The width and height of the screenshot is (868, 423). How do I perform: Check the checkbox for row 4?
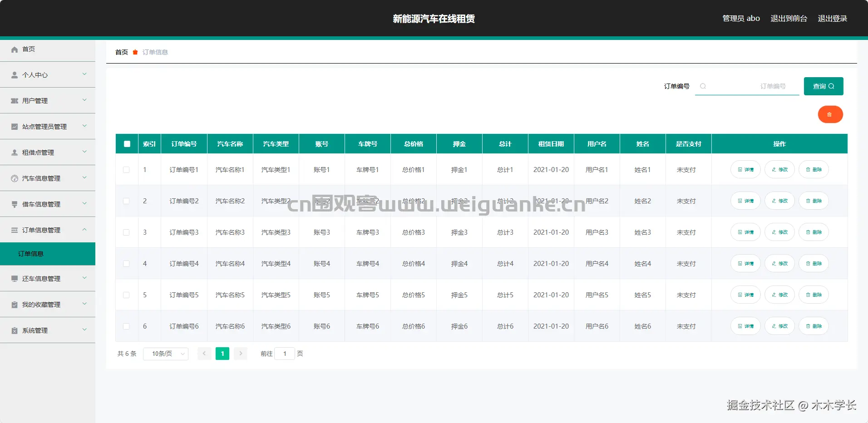pyautogui.click(x=126, y=264)
